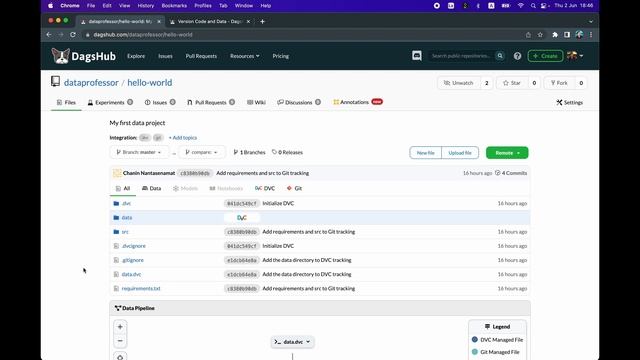The width and height of the screenshot is (640, 360).
Task: Click the DVC badge on data row
Action: coord(242,218)
